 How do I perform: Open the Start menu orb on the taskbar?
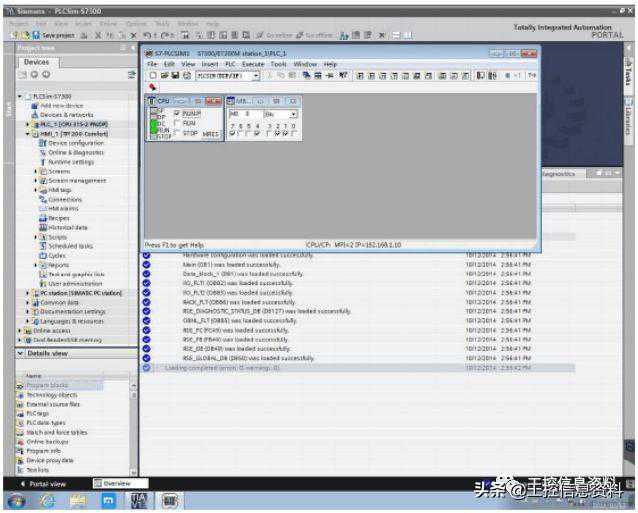coord(17,500)
